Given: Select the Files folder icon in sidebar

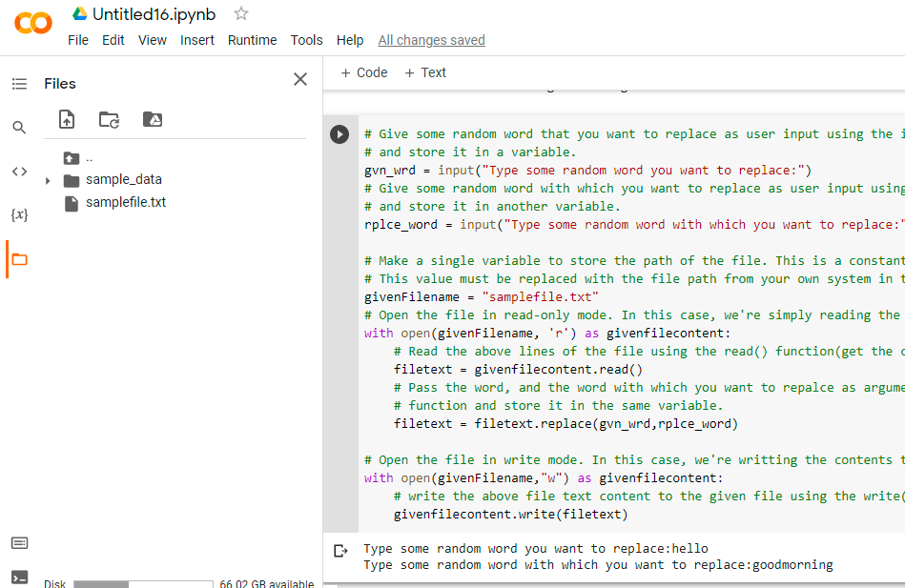Looking at the screenshot, I should [x=19, y=259].
